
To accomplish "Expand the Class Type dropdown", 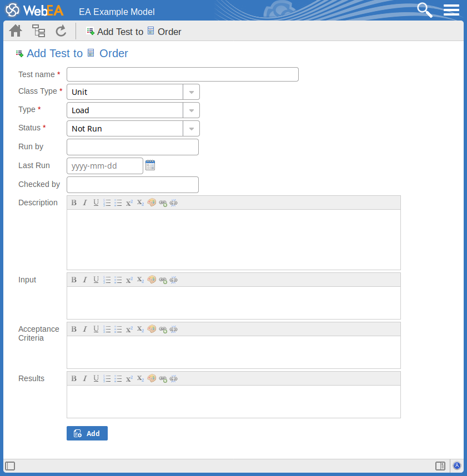I will [x=191, y=92].
